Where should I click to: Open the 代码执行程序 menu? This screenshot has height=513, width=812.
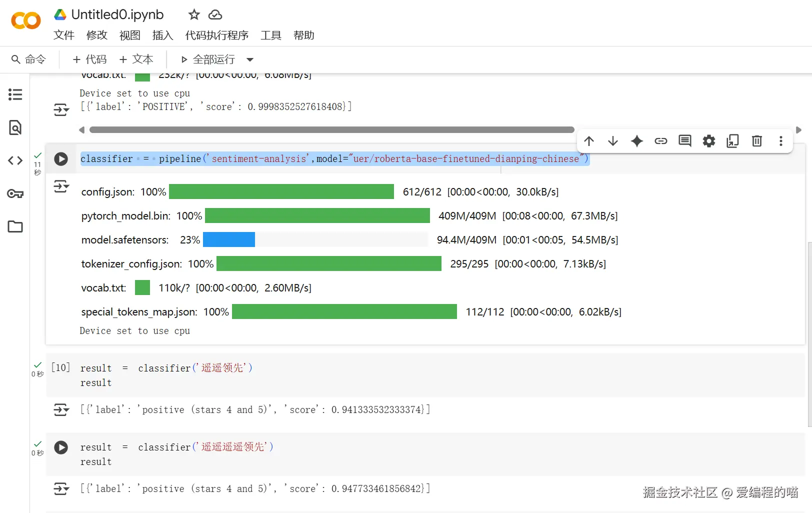tap(217, 35)
